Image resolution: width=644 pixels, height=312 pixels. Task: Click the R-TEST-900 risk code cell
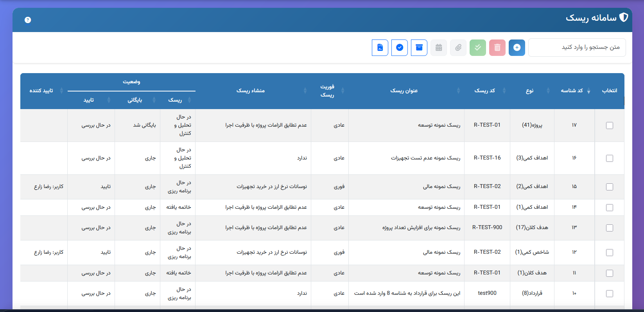487,228
